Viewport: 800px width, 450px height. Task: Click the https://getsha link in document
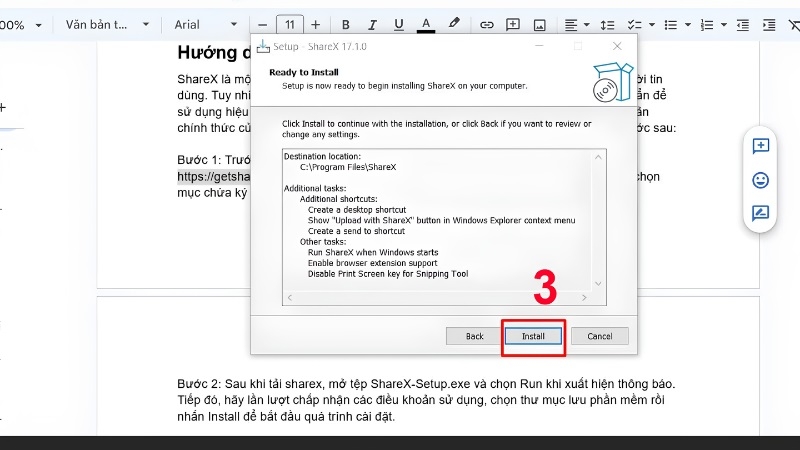214,177
